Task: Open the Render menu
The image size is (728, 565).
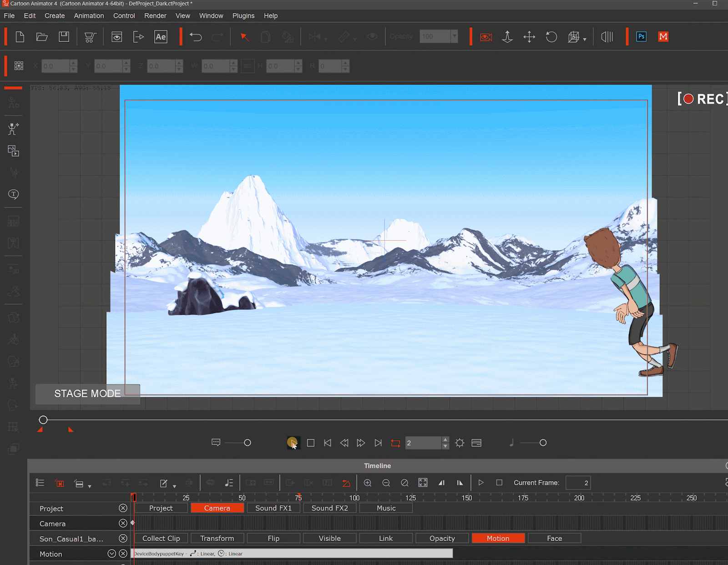Action: 155,15
